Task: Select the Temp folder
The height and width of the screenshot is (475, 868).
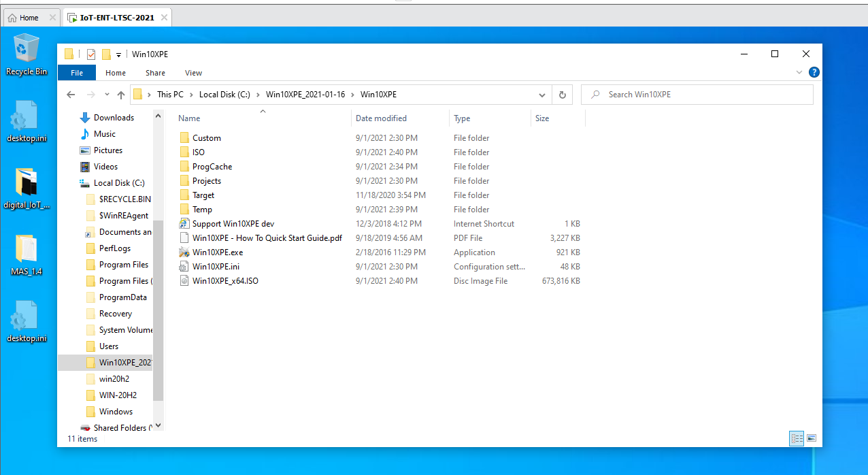Action: point(202,210)
